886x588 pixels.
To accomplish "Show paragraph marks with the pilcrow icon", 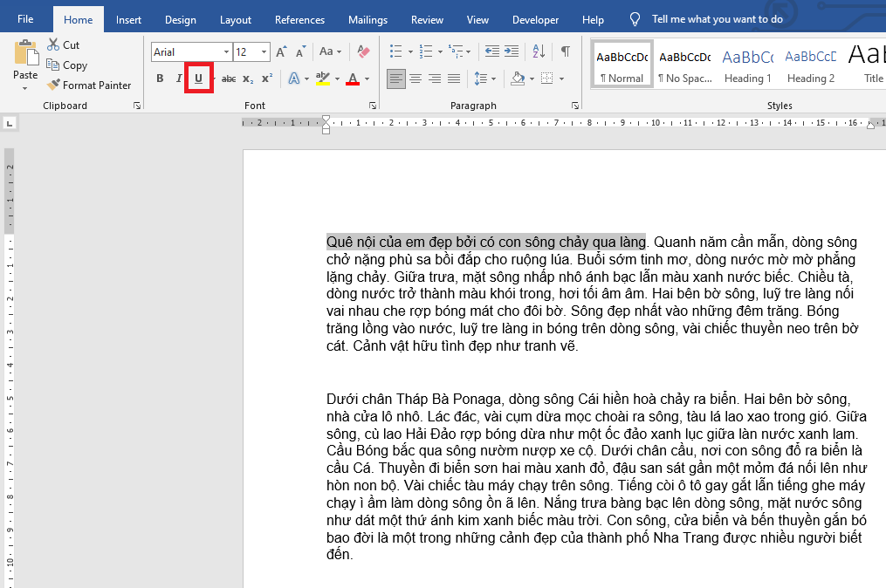I will tap(566, 52).
